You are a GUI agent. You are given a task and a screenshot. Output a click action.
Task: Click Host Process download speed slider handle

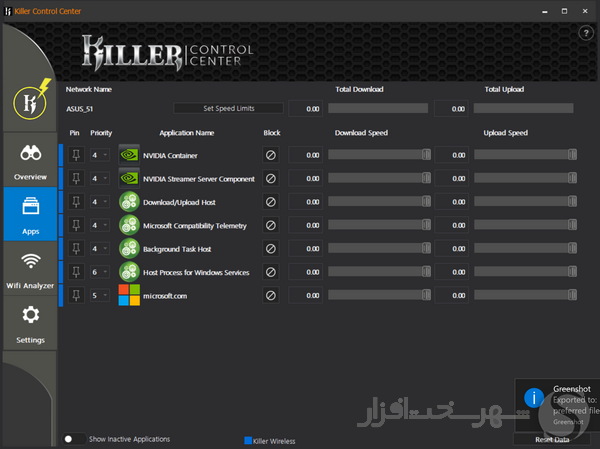click(x=426, y=271)
